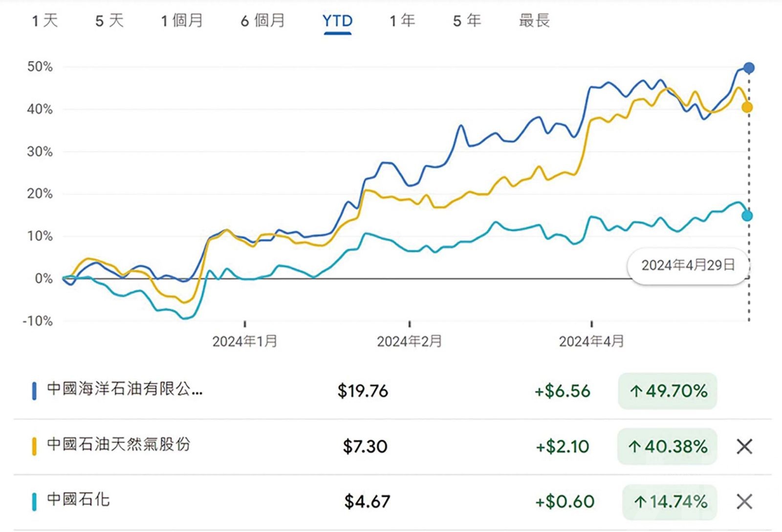Remove 中國石油天然氣股份 from comparison
Screen dimensions: 782x532
[744, 446]
